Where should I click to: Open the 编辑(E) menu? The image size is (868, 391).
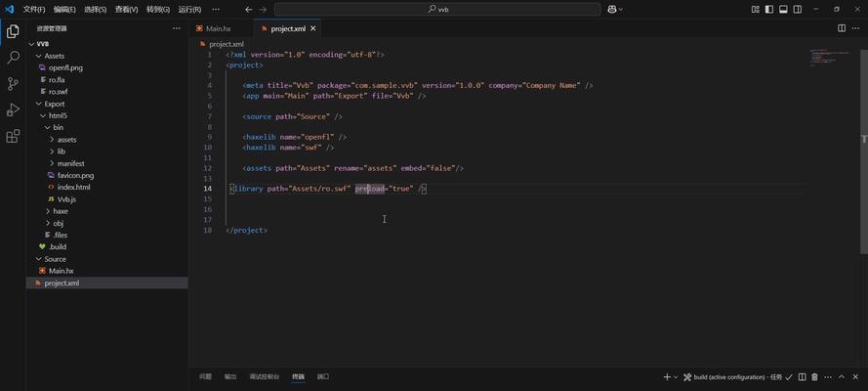[64, 10]
